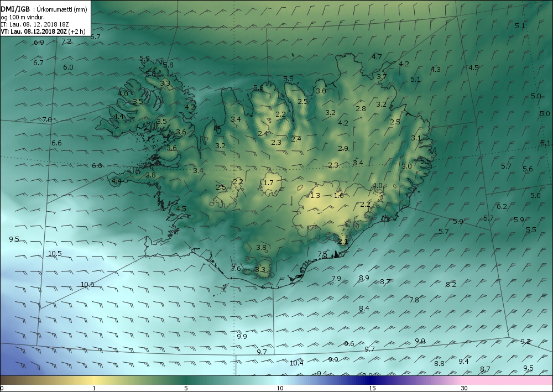The image size is (553, 392).
Task: Click the 7.2 value on the map
Action: click(x=66, y=41)
